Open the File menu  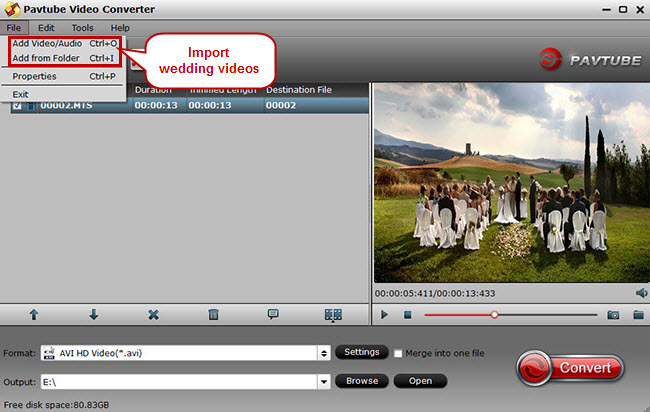pos(14,28)
